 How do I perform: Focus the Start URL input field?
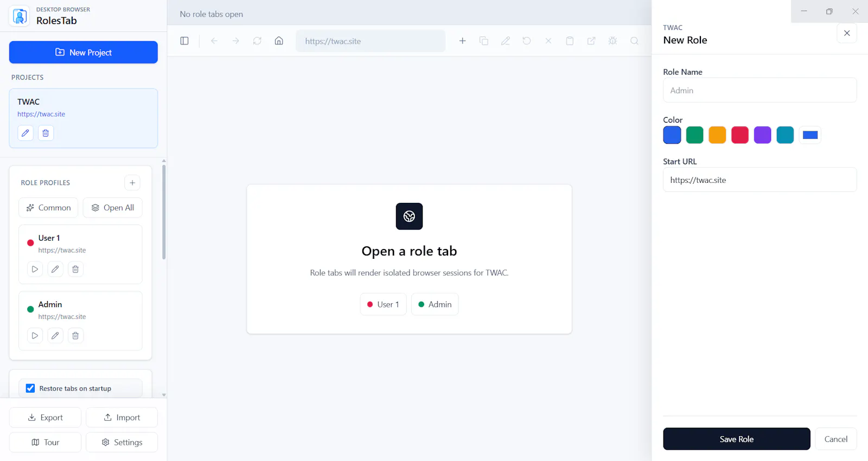[759, 180]
